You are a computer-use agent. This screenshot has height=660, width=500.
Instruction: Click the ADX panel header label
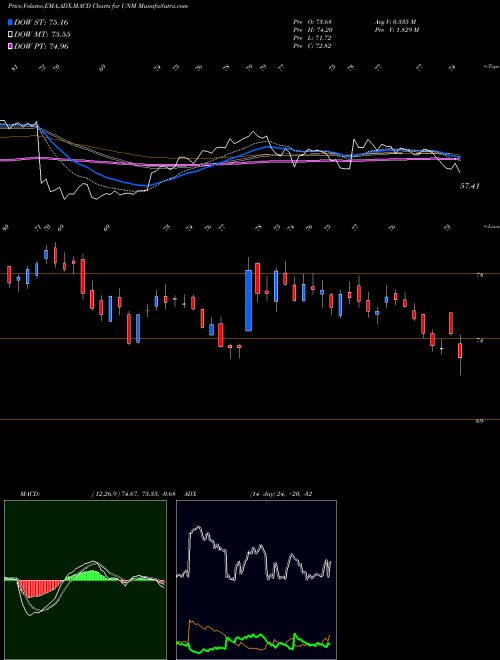pos(190,494)
